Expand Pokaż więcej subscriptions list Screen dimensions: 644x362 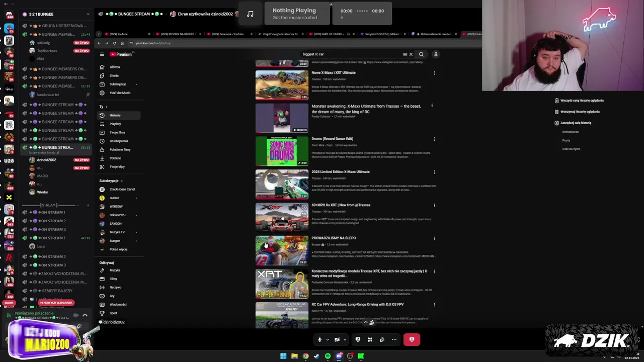click(x=118, y=249)
